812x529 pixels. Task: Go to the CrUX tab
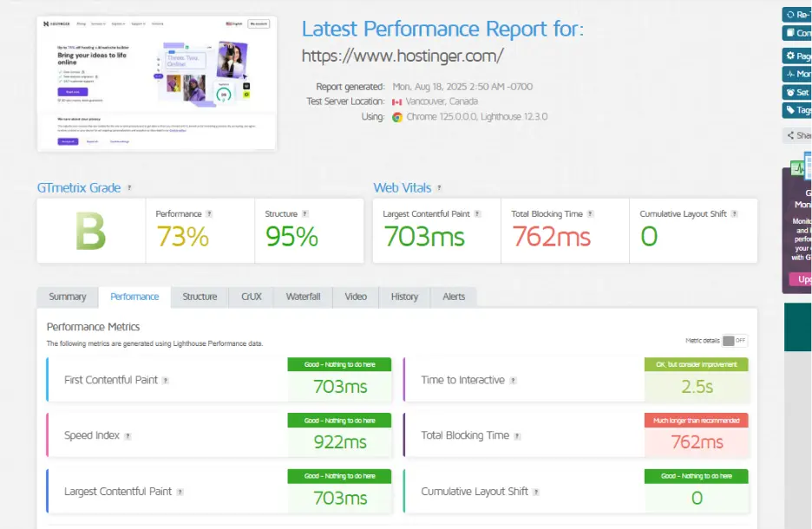(252, 297)
